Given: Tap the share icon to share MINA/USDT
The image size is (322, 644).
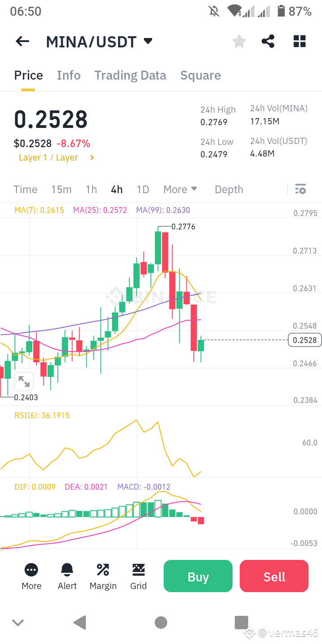Looking at the screenshot, I should (268, 41).
